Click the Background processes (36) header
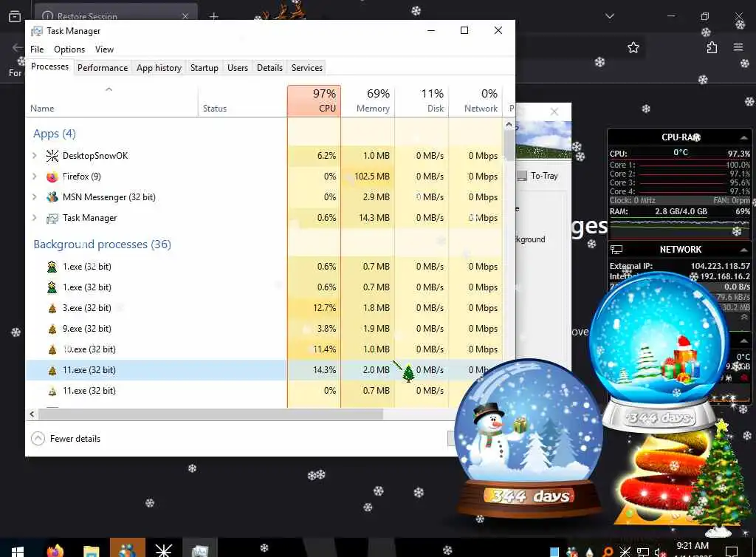This screenshot has height=557, width=756. point(102,245)
